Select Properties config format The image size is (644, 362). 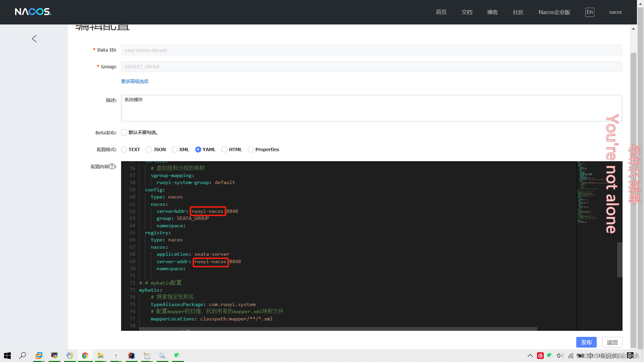[x=251, y=149]
